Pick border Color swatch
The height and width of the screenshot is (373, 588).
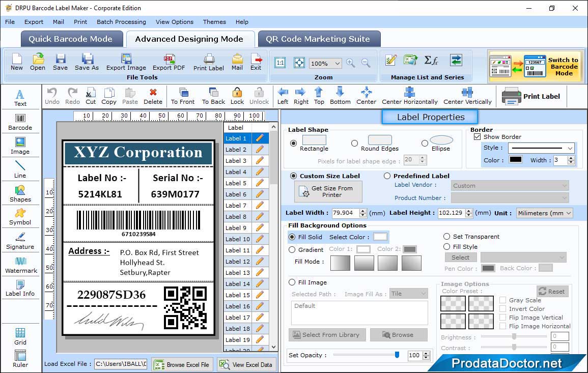[x=515, y=160]
